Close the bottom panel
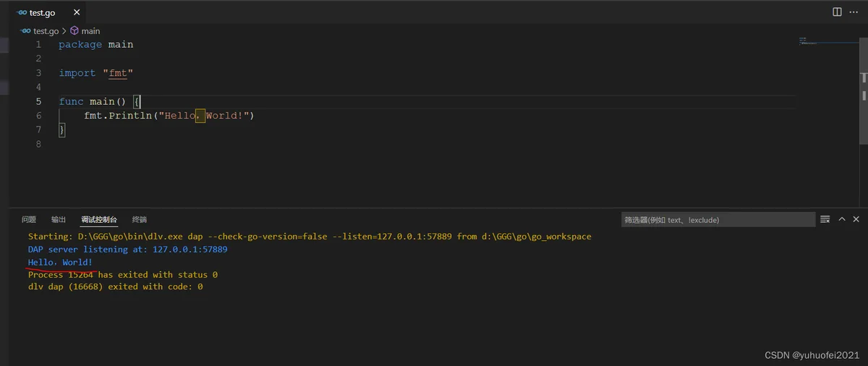This screenshot has width=868, height=366. coord(856,219)
